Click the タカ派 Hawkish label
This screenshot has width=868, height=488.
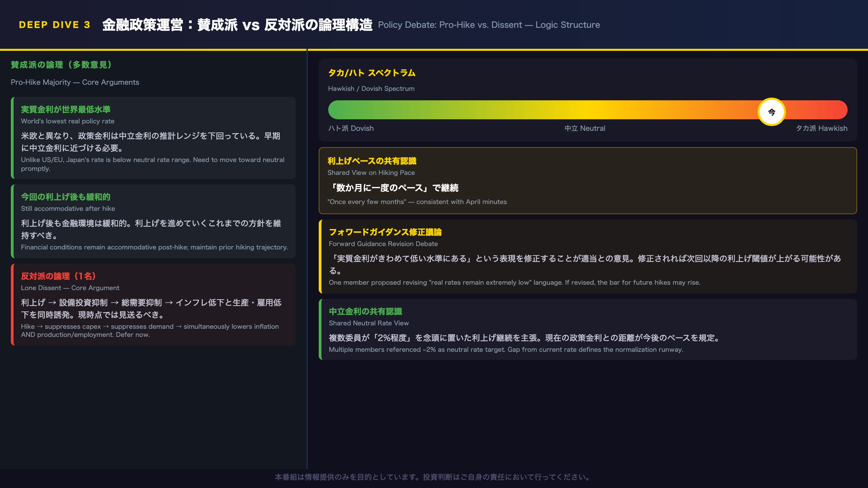click(822, 128)
